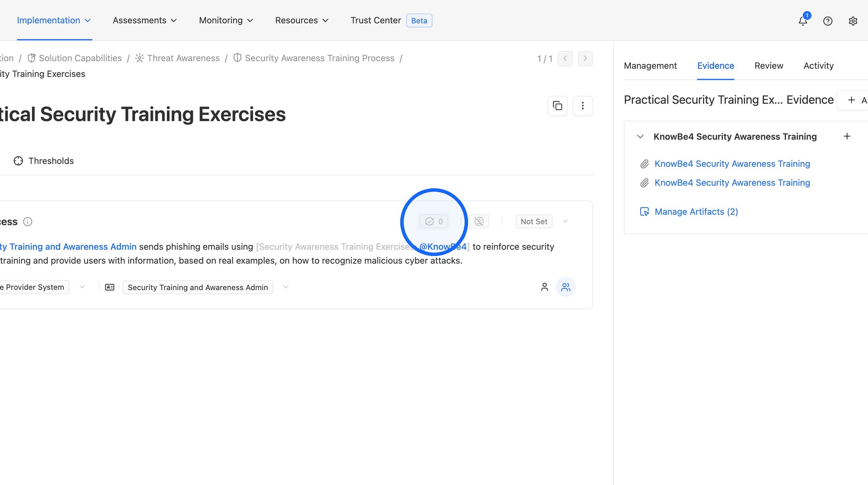The image size is (868, 485).
Task: Collapse the KnowBe4 Security Awareness Training group
Action: point(640,137)
